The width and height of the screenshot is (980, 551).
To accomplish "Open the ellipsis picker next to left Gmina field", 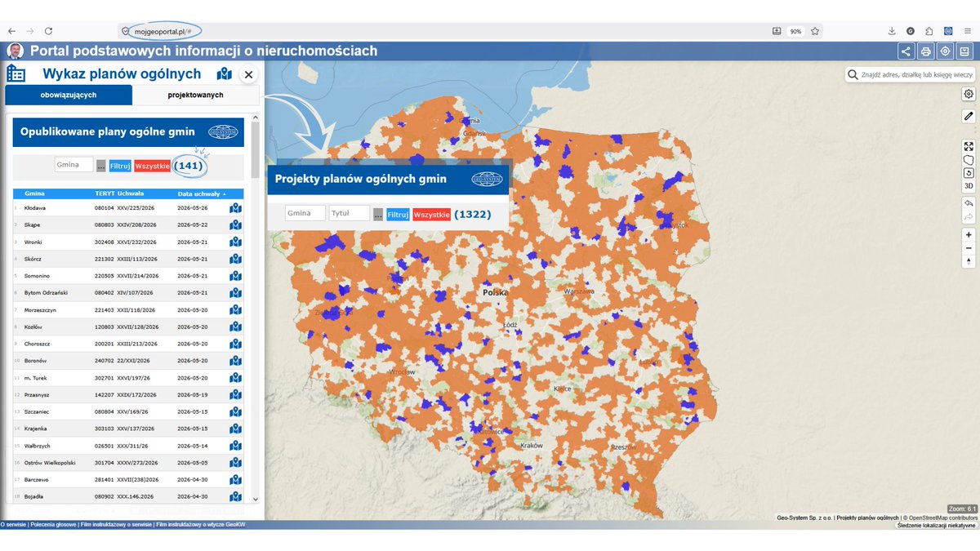I will coord(101,166).
